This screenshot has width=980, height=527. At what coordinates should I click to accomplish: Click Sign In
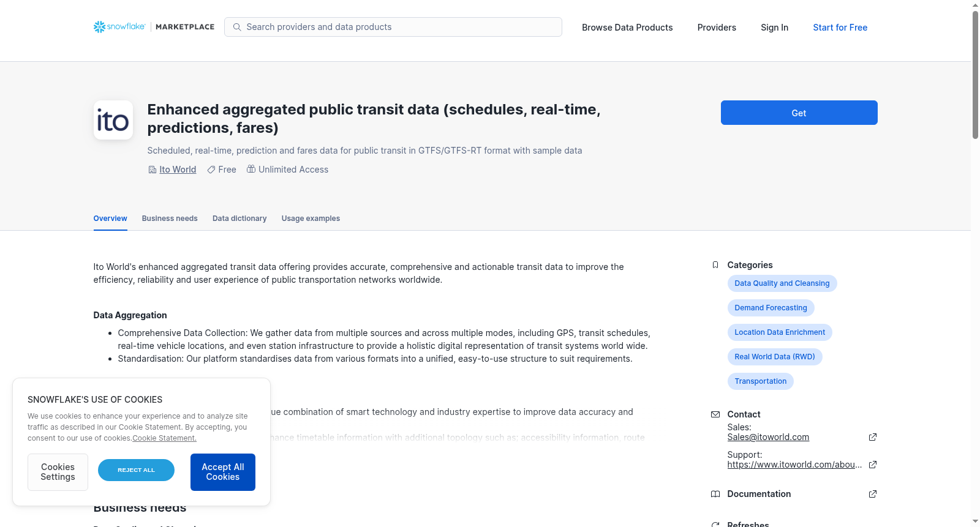(x=774, y=28)
